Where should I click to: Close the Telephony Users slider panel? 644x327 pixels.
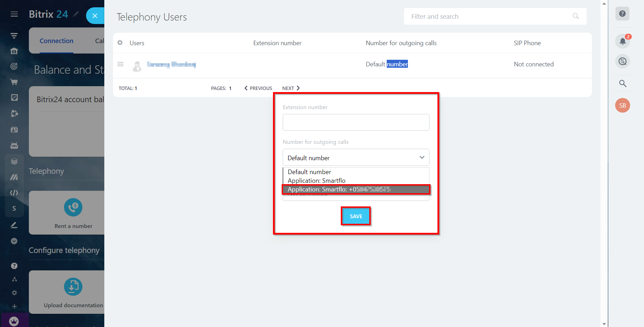pos(95,16)
